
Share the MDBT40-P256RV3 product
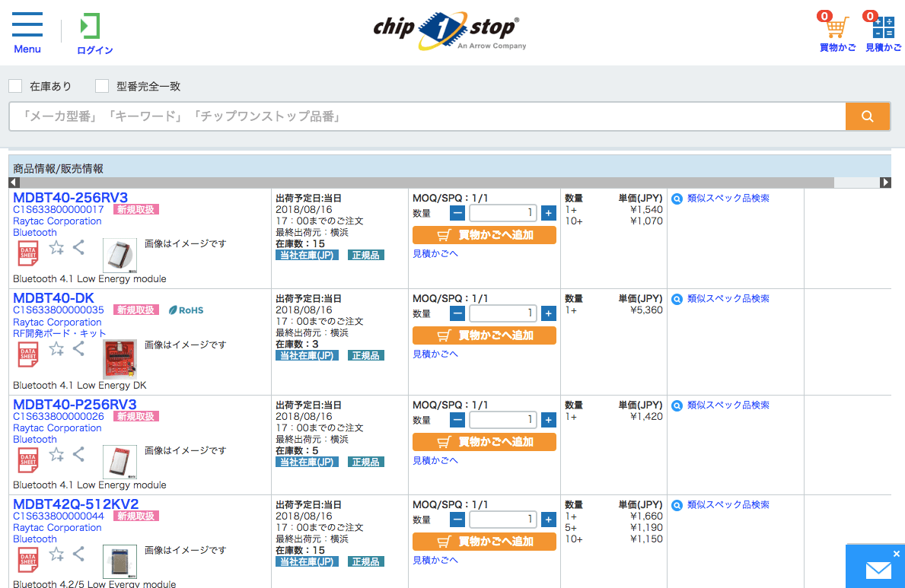click(79, 455)
